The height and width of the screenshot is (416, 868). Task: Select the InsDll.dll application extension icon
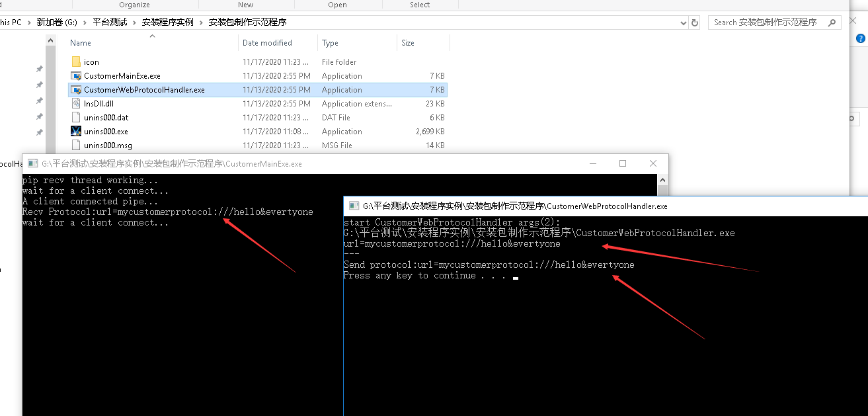click(x=76, y=103)
